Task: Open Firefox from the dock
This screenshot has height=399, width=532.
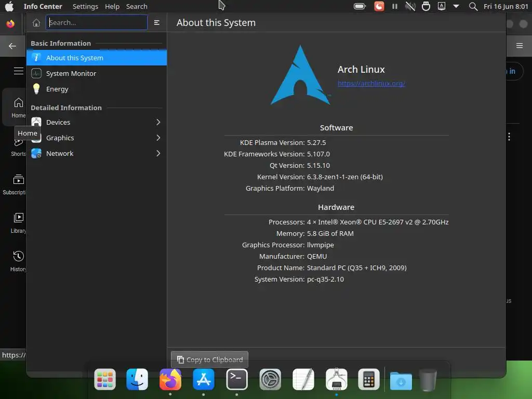Action: click(x=170, y=379)
